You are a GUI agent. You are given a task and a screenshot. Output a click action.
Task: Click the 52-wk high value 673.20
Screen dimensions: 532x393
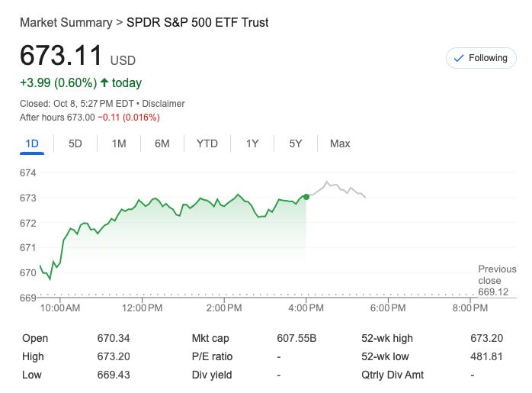(x=486, y=338)
